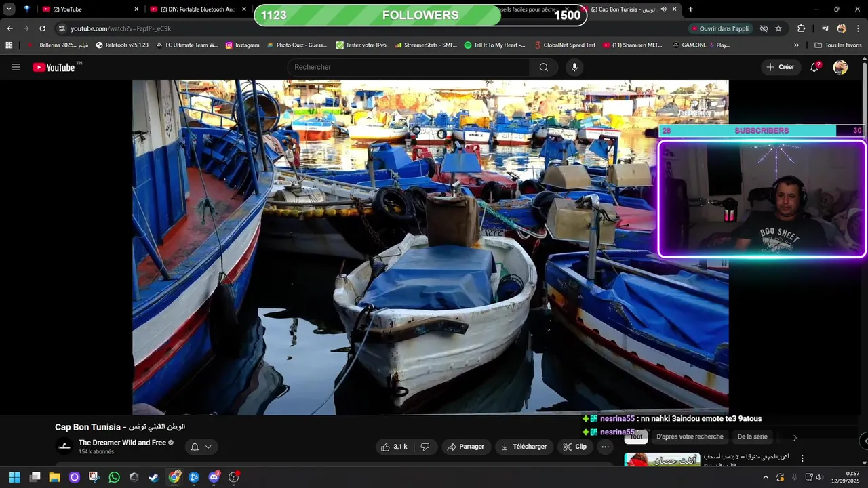This screenshot has height=488, width=868.
Task: Open File Explorer from the taskbar
Action: (54, 477)
